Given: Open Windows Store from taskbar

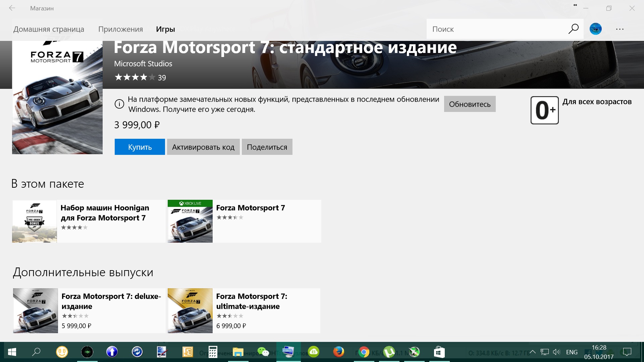Looking at the screenshot, I should pyautogui.click(x=439, y=352).
